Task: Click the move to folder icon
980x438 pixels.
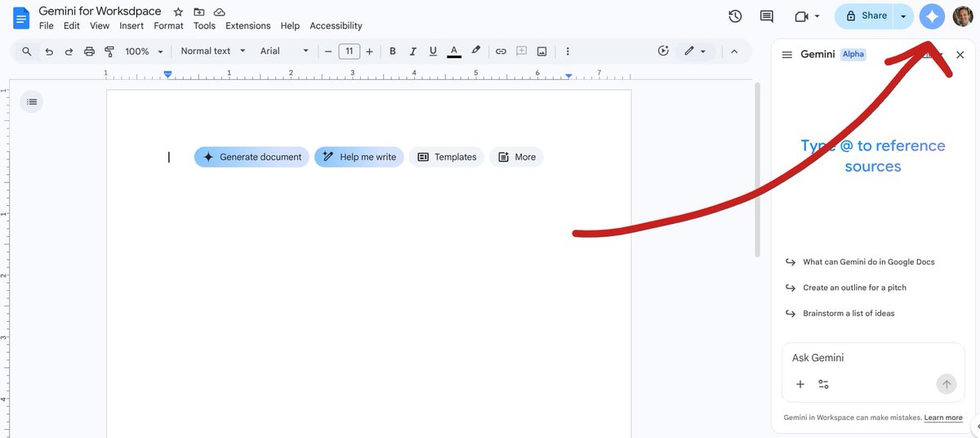Action: (198, 12)
